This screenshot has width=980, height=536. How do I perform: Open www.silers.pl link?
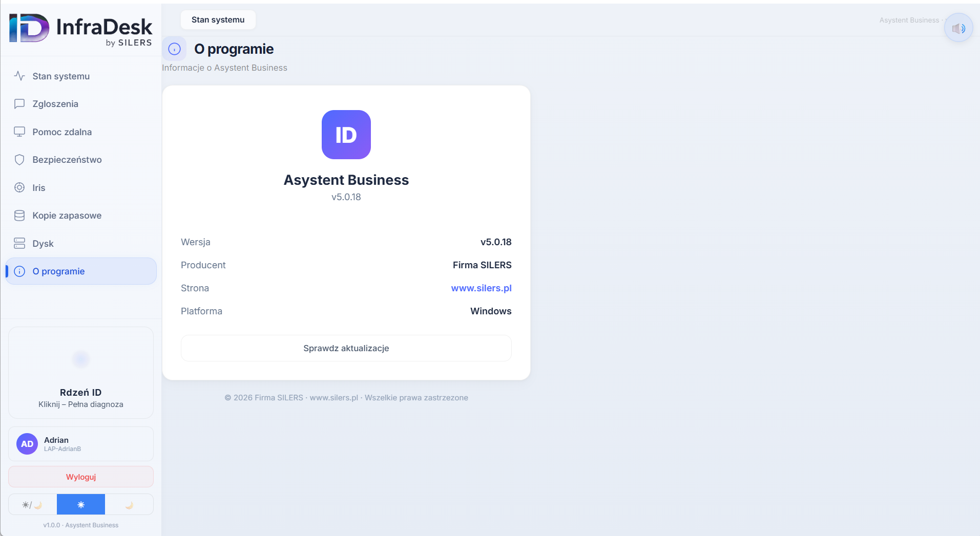click(x=482, y=288)
